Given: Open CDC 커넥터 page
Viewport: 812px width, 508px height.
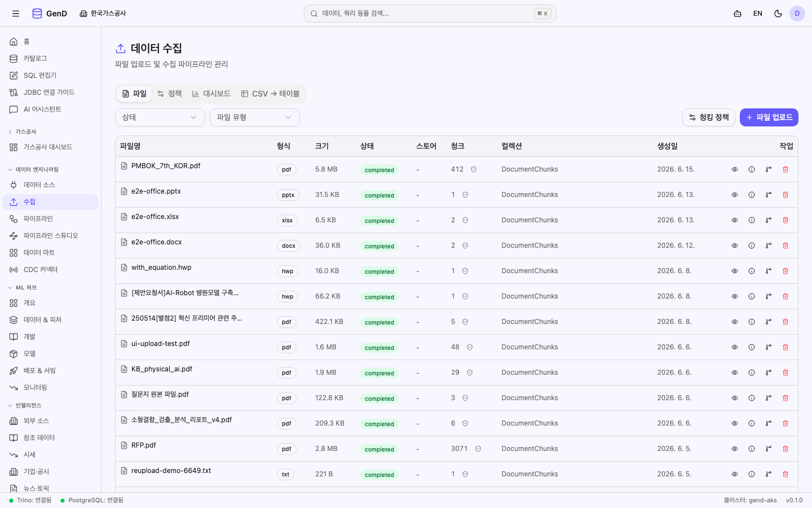Looking at the screenshot, I should click(51, 270).
